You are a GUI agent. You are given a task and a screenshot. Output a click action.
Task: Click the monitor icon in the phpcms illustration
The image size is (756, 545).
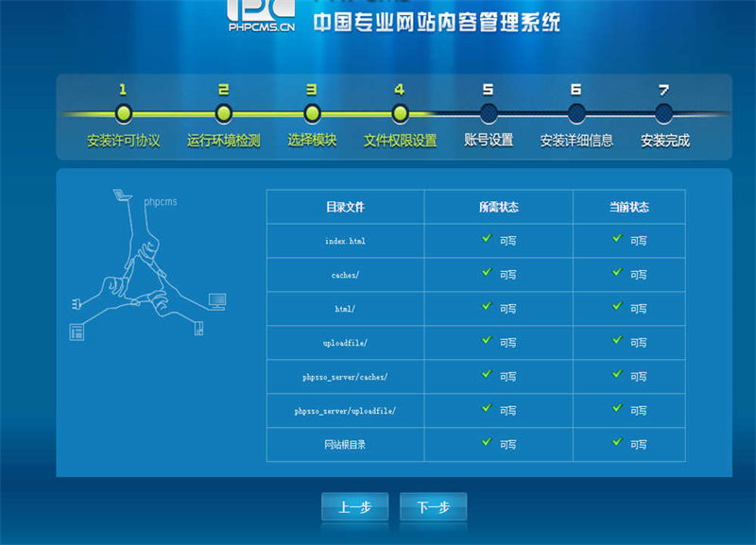click(217, 300)
